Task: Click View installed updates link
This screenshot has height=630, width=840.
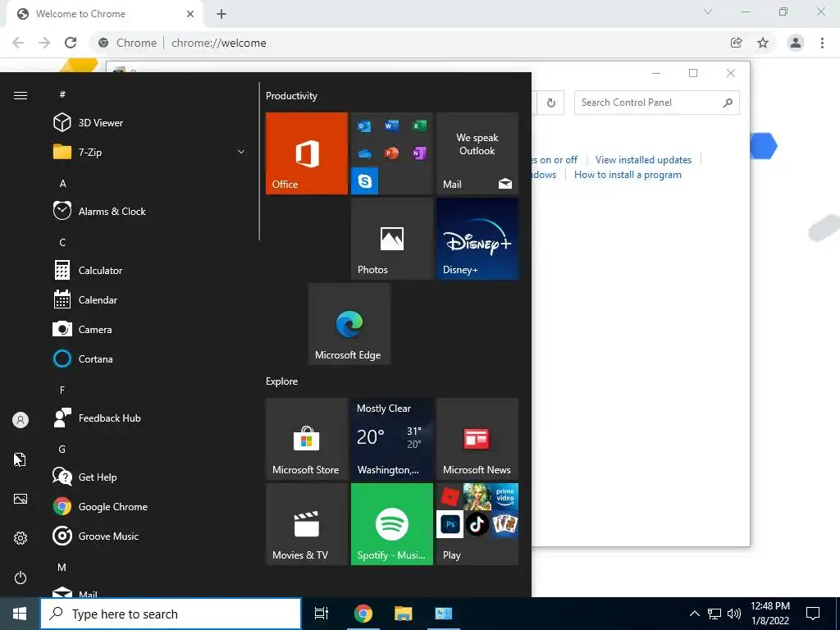Action: (x=643, y=160)
